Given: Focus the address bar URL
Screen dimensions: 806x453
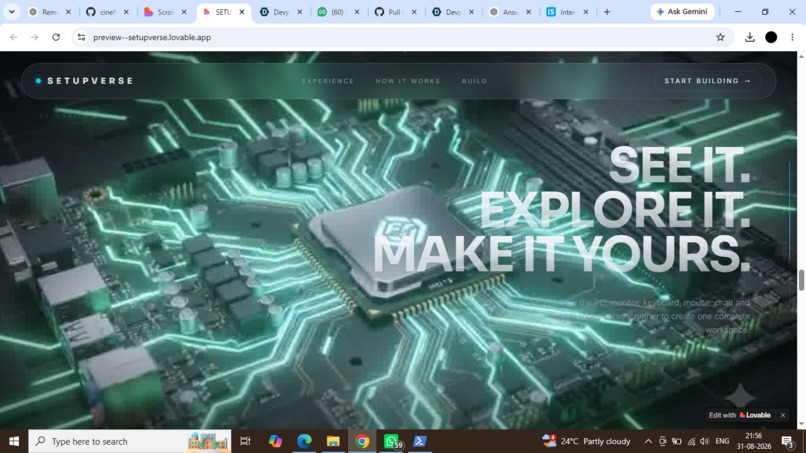Looking at the screenshot, I should click(152, 37).
